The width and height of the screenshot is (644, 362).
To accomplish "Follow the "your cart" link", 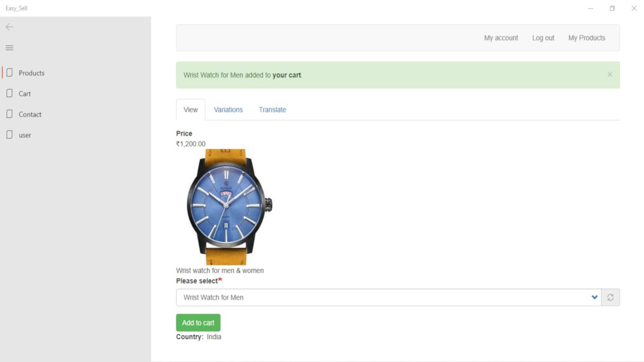I will point(287,75).
